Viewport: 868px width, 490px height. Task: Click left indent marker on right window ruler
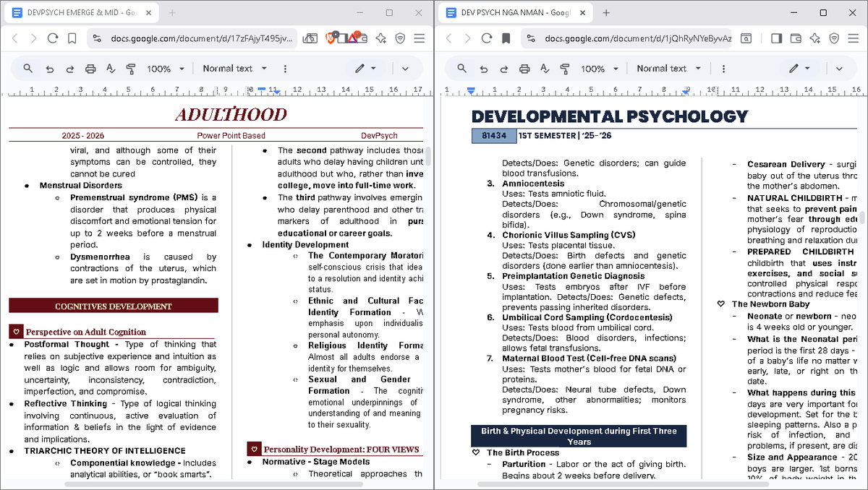click(x=471, y=91)
